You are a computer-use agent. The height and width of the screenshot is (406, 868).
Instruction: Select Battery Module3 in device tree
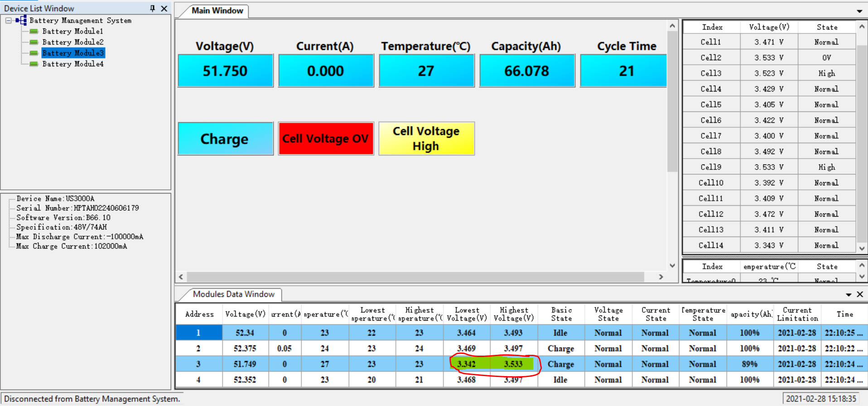click(x=73, y=53)
